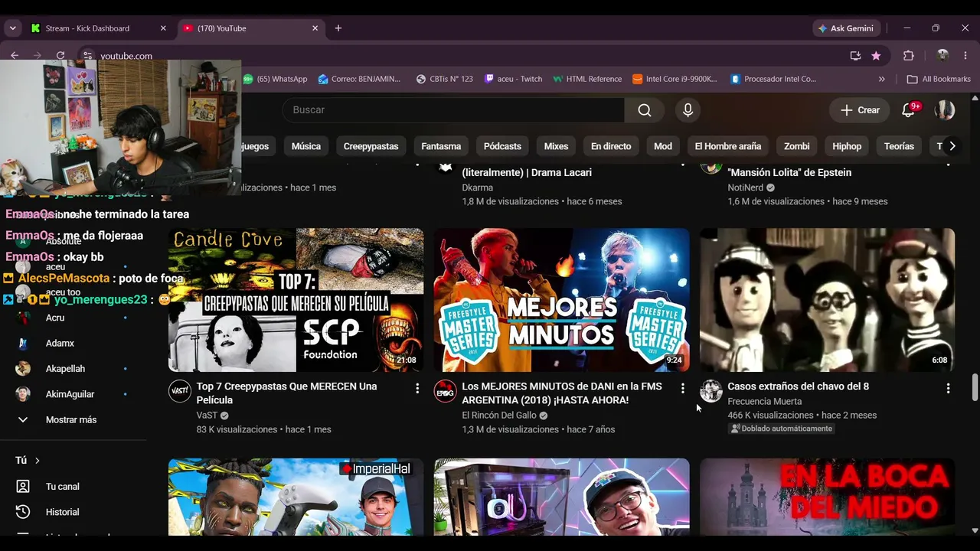
Task: Open options menu for Casos extraños del chavo video
Action: [948, 389]
